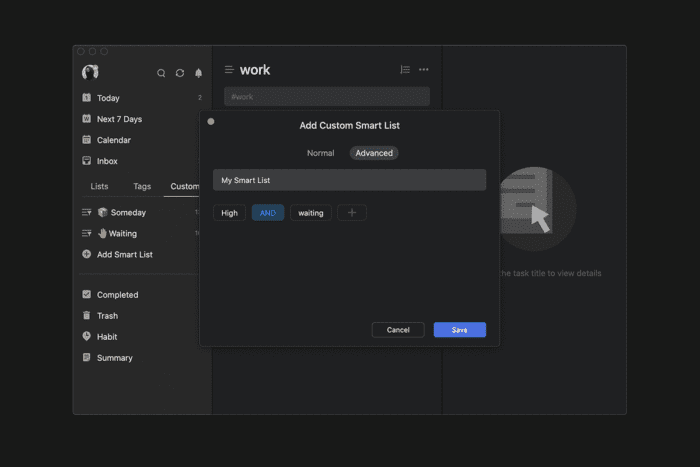Open sort options icon in the work header
The image size is (700, 467).
point(405,70)
